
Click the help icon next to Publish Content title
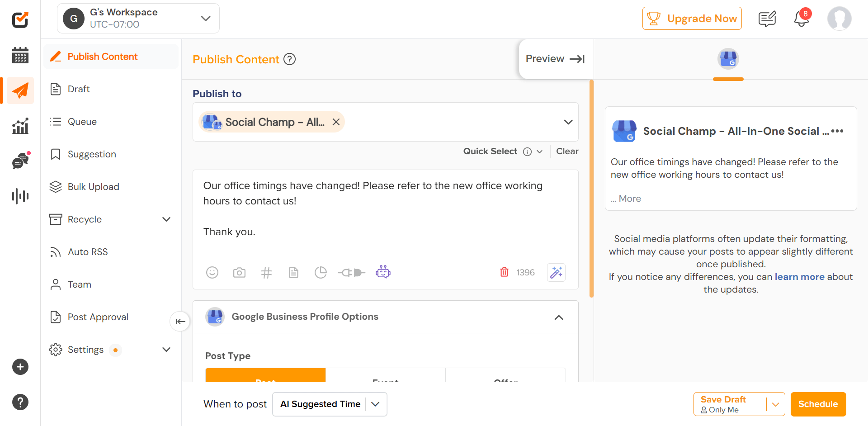289,59
